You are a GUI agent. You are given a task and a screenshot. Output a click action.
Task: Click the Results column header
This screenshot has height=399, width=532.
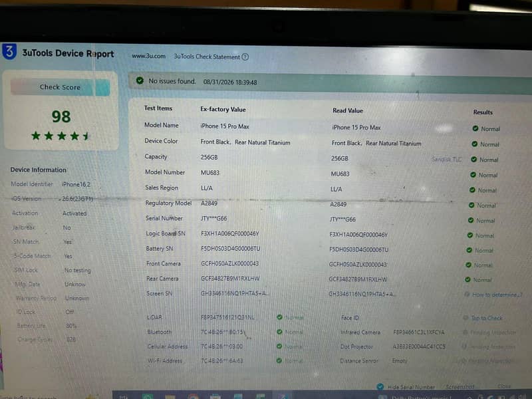coord(483,112)
